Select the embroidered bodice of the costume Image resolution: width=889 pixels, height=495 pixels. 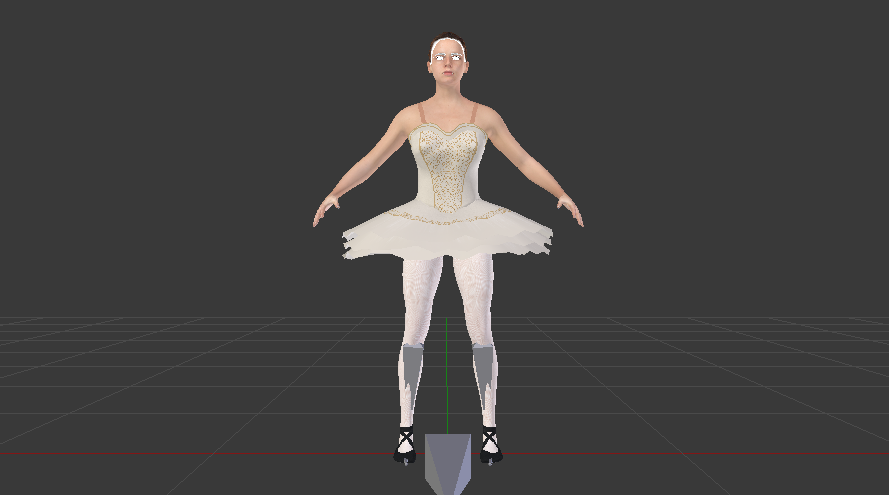point(447,165)
